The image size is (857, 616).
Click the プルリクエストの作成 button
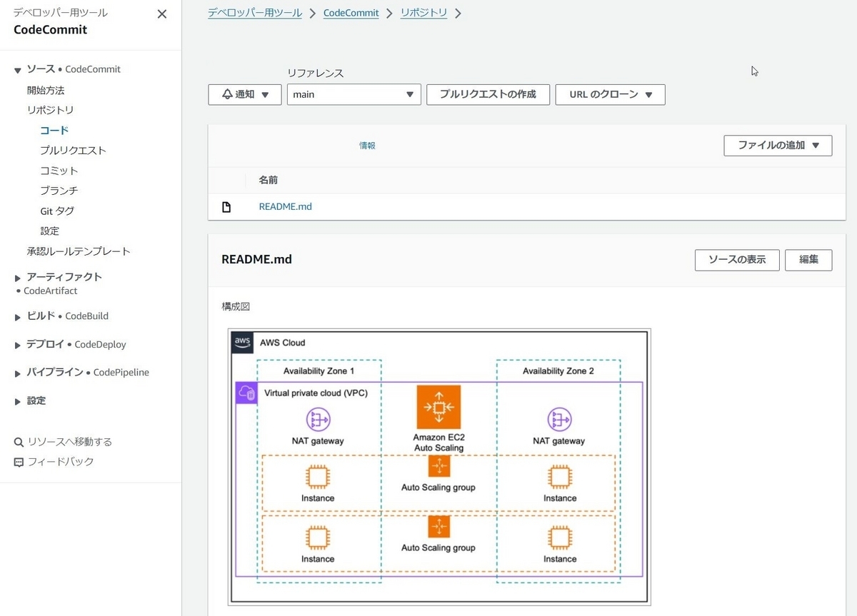[x=488, y=94]
